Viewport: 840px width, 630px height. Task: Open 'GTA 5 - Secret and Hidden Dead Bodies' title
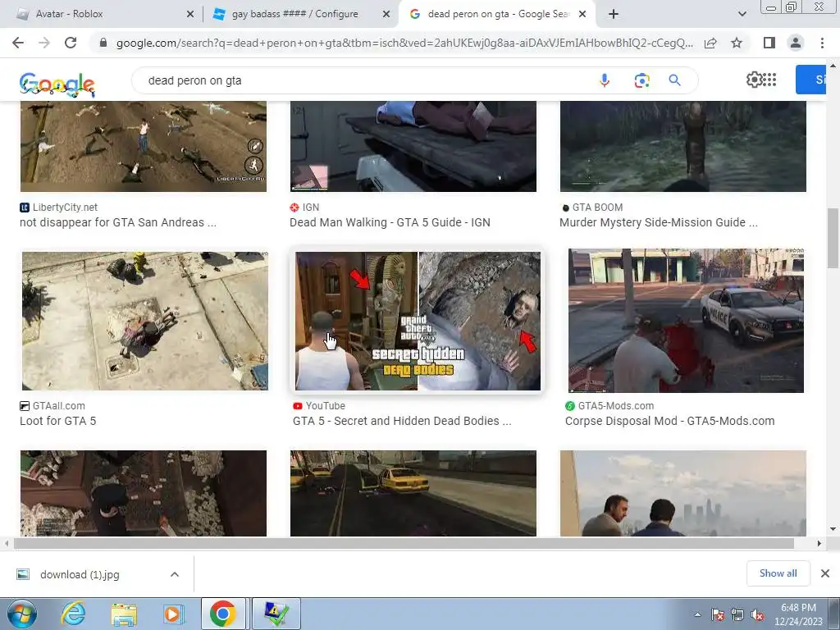[402, 421]
